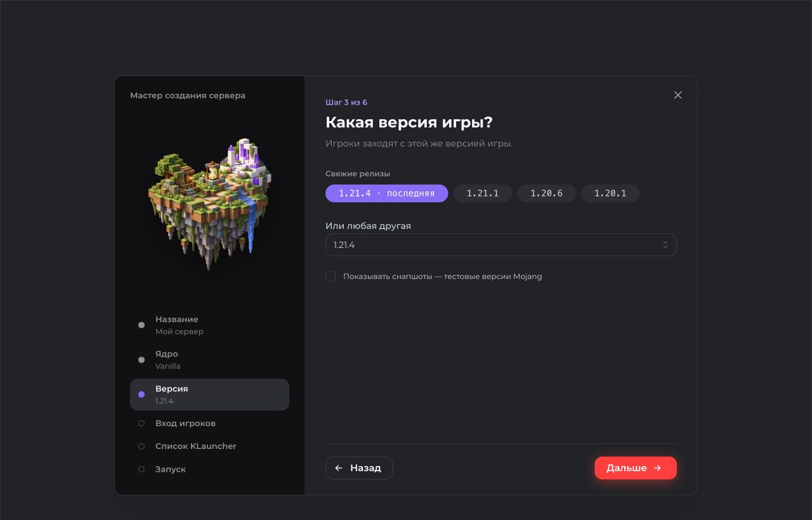Image resolution: width=812 pixels, height=520 pixels.
Task: Click the gray bullet next to Название
Action: (141, 325)
